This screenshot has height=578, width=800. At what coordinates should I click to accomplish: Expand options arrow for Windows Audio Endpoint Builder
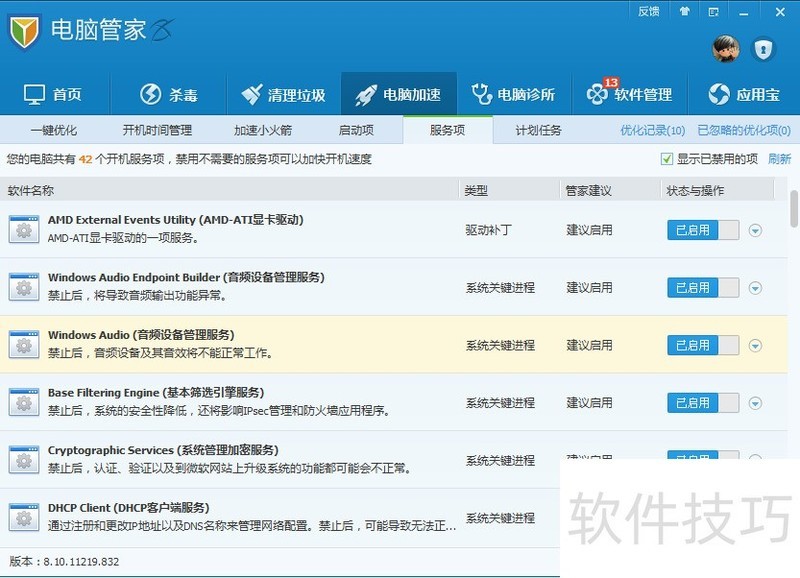755,288
